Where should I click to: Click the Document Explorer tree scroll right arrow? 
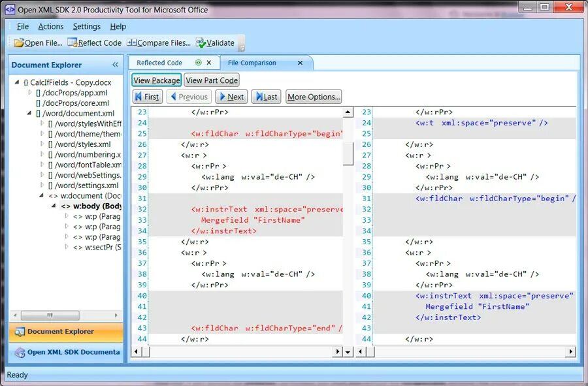[116, 315]
